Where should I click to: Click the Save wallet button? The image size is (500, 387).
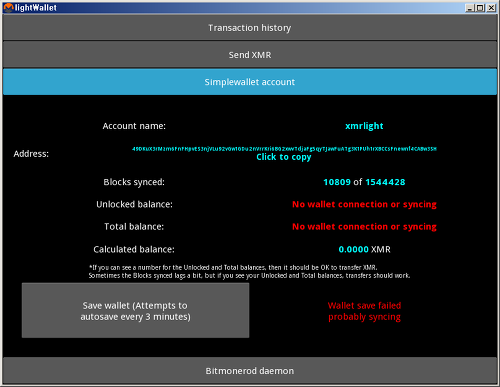point(135,311)
